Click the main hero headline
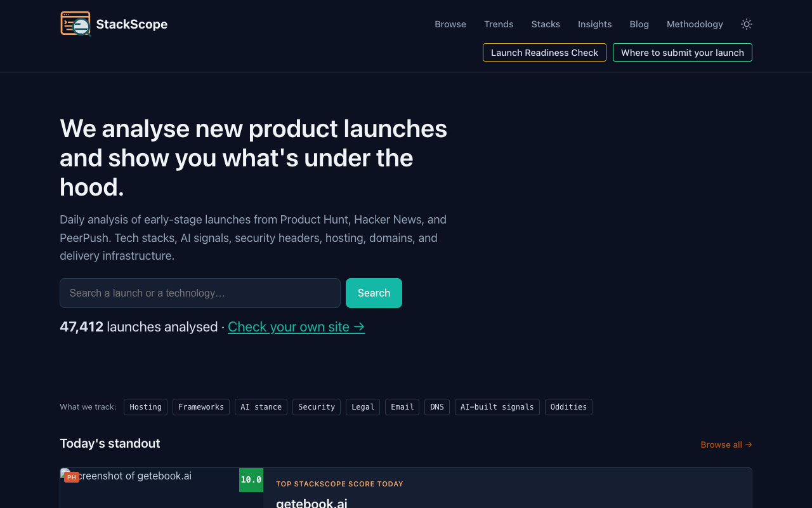Viewport: 812px width, 508px height. click(x=254, y=157)
